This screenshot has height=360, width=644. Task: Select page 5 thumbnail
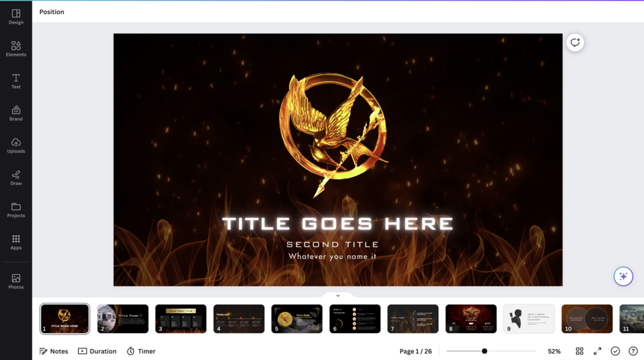tap(297, 318)
